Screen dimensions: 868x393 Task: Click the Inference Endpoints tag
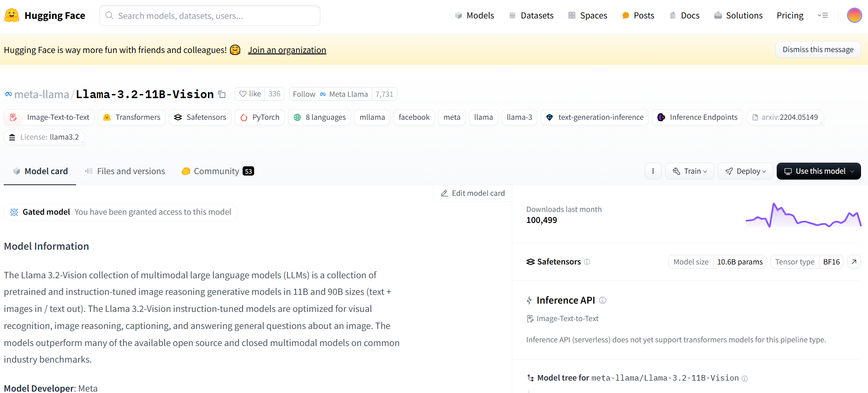[697, 117]
